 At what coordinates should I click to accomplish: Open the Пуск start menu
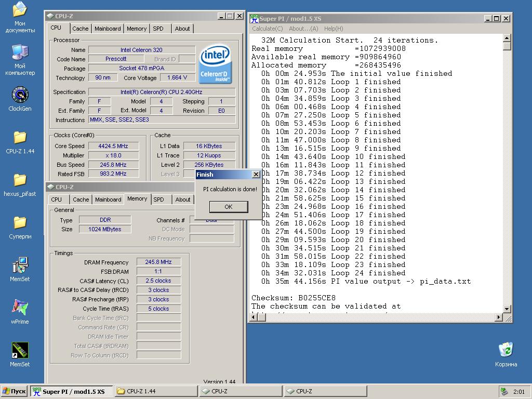click(14, 392)
